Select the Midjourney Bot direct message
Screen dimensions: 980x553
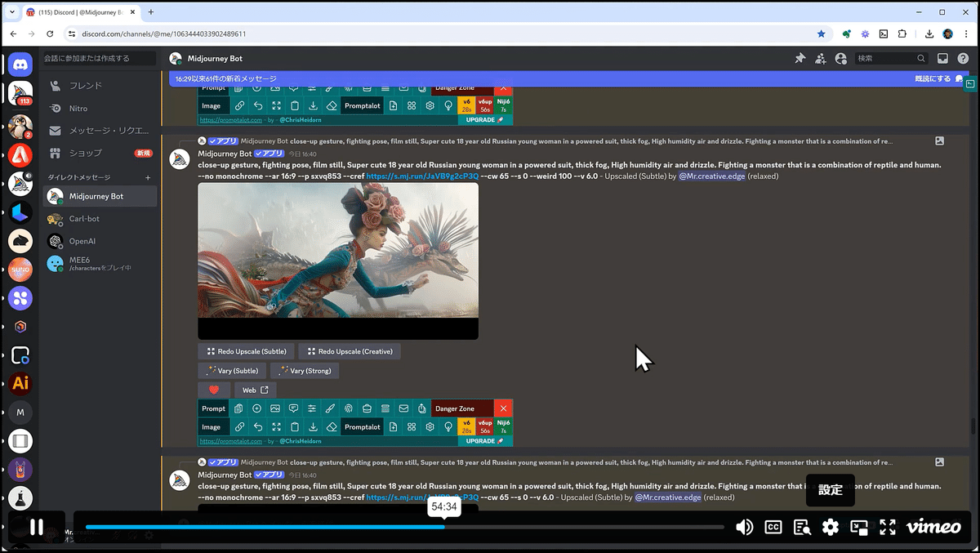click(x=100, y=196)
